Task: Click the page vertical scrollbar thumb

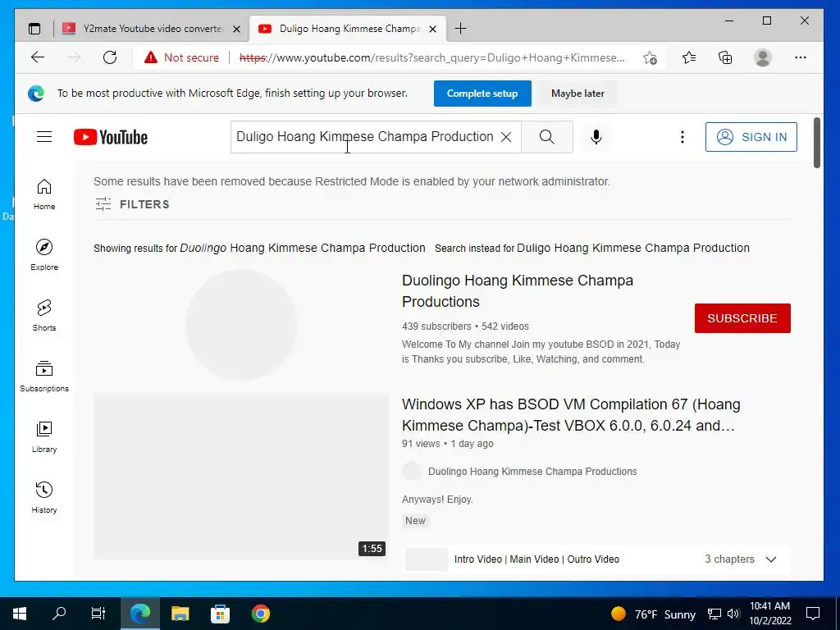Action: point(817,143)
